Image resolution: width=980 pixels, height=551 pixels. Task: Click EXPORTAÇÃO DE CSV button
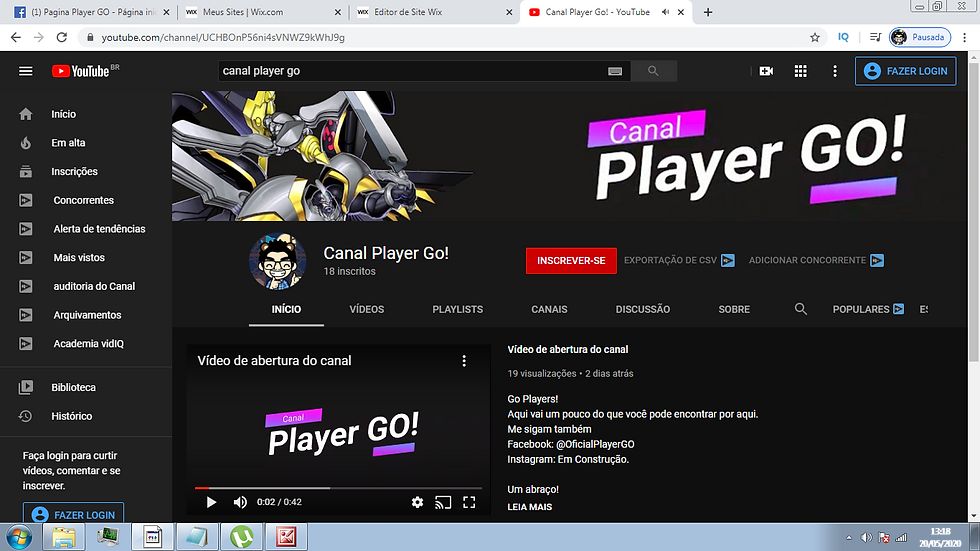[679, 261]
